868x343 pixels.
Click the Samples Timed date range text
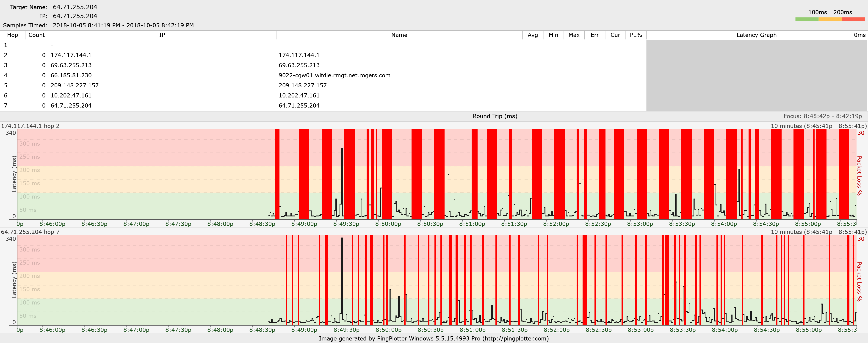pos(123,25)
